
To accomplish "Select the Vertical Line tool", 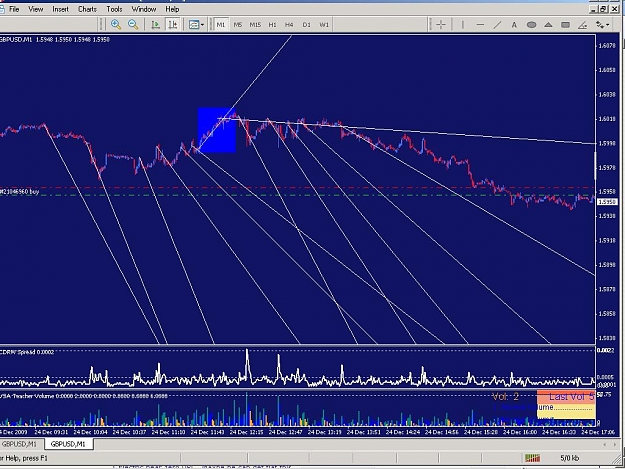I will tap(462, 25).
